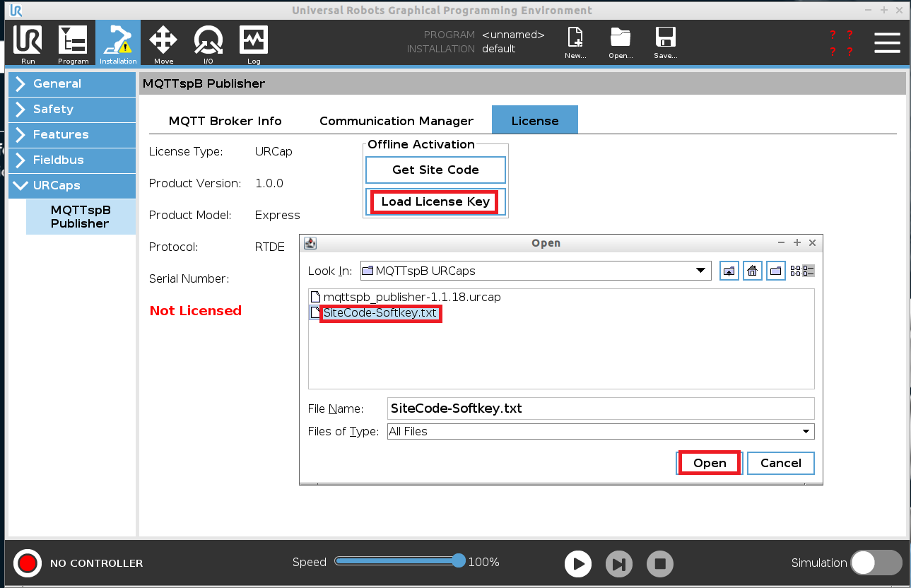The width and height of the screenshot is (911, 588).
Task: Click the mqttspb_publisher-1.1.18.urcap file icon
Action: (x=315, y=297)
